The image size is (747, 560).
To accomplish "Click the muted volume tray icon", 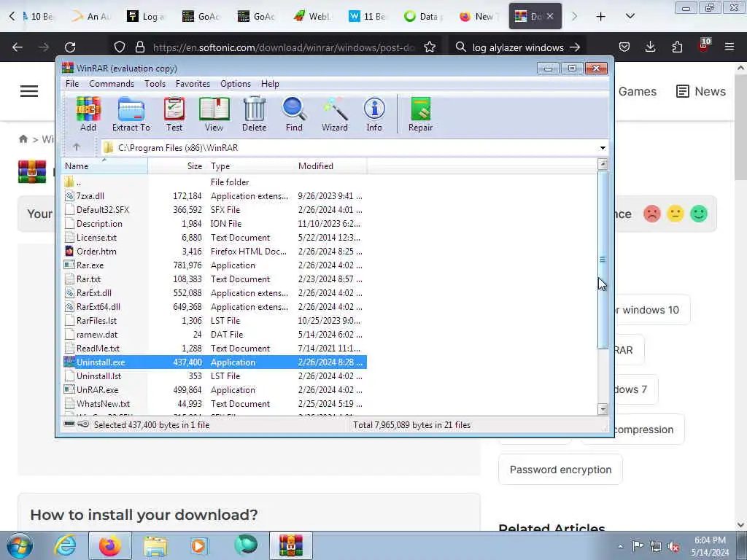I will (673, 546).
